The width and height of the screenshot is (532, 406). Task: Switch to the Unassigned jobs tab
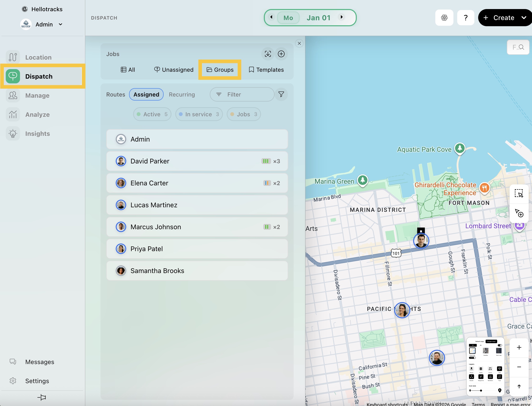(x=174, y=70)
